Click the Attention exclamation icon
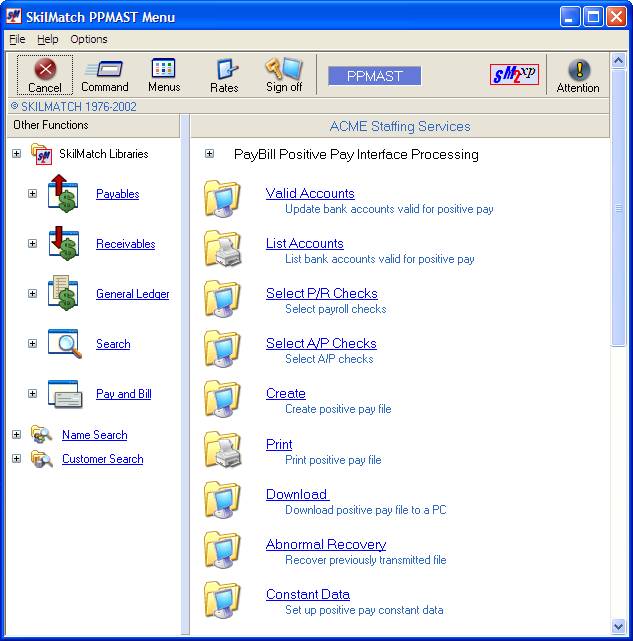 click(579, 69)
